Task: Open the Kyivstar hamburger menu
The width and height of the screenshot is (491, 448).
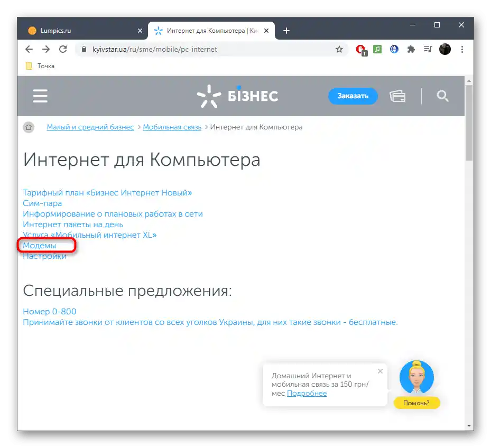Action: 40,96
